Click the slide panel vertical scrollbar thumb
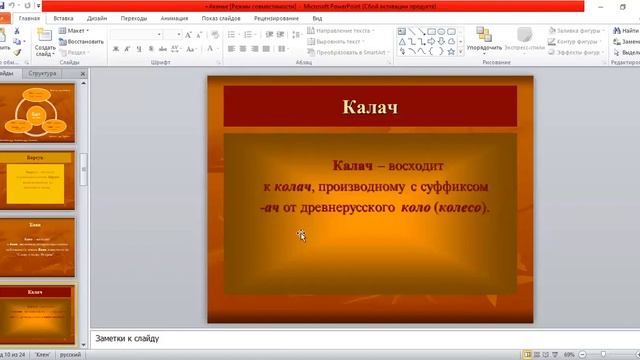Viewport: 640px width, 360px height. point(84,169)
